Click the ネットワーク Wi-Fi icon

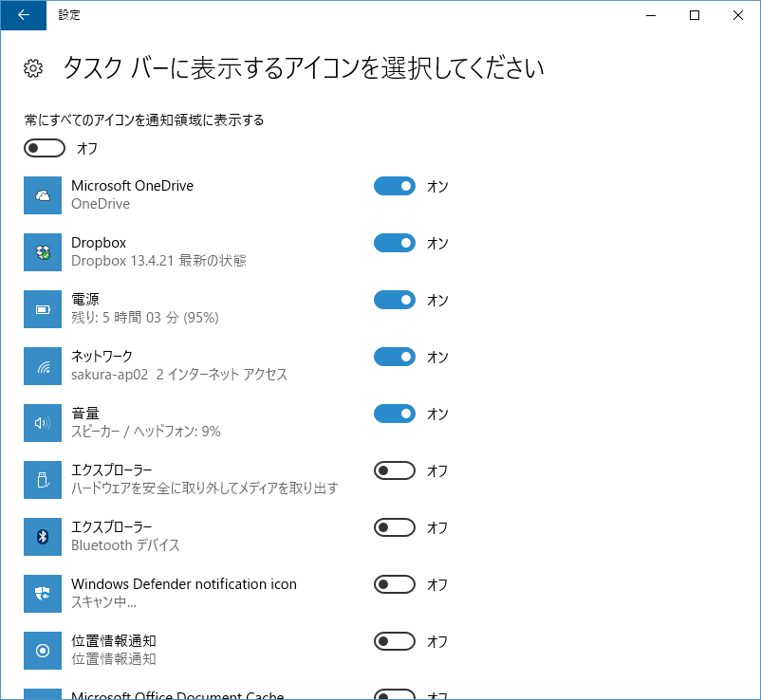pyautogui.click(x=42, y=366)
